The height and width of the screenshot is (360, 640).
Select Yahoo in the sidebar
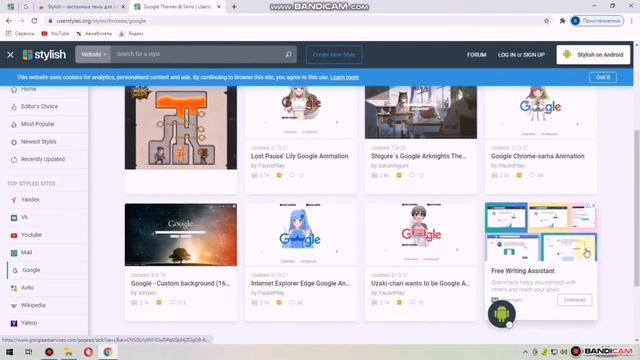pyautogui.click(x=29, y=322)
